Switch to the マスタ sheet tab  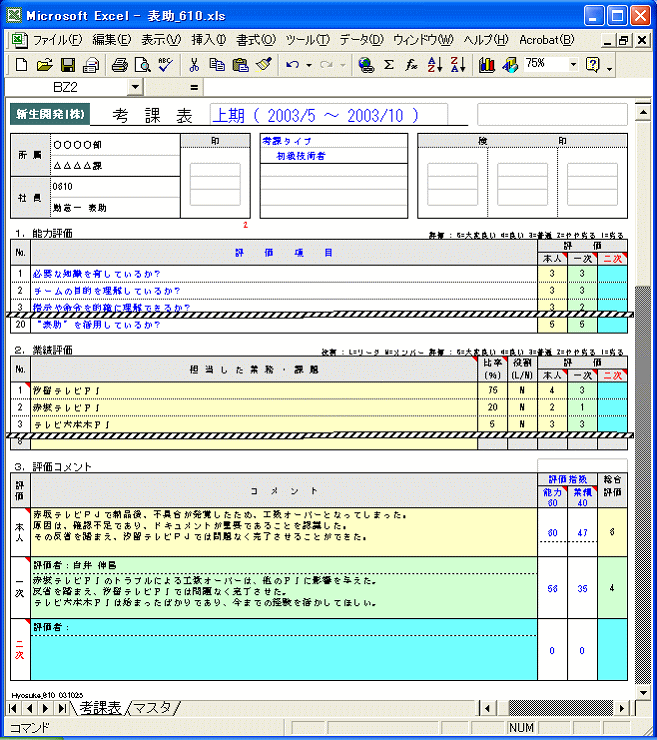(152, 707)
